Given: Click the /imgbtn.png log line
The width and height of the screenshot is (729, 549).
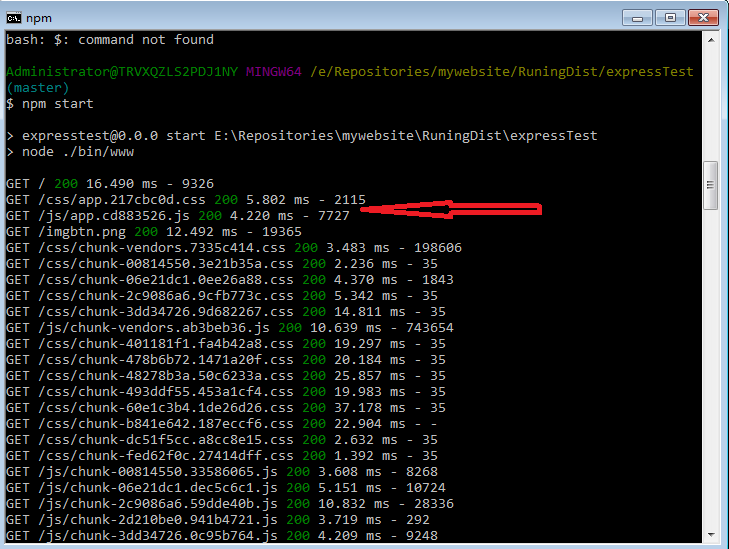Looking at the screenshot, I should [x=154, y=232].
